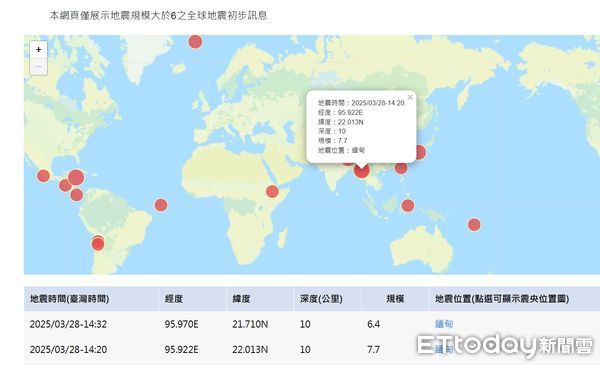Viewport: 600px width, 365px height.
Task: Click the popup's 規模：7.7 line
Action: click(333, 140)
